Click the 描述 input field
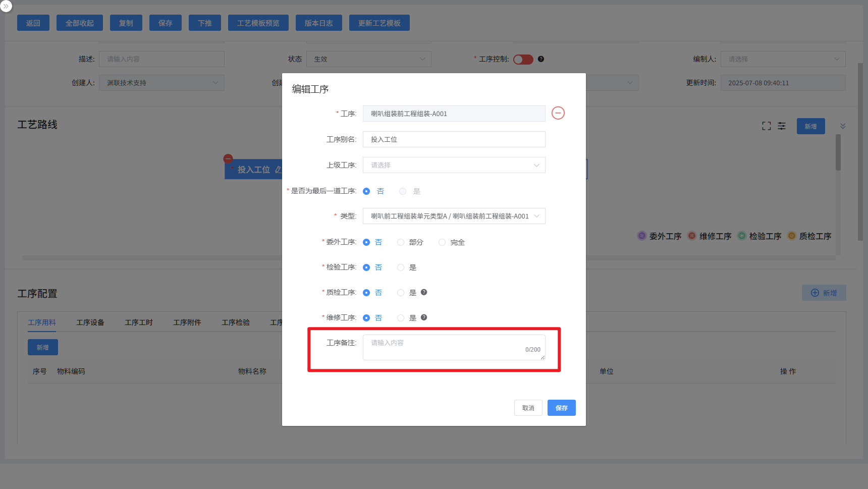 tap(161, 59)
